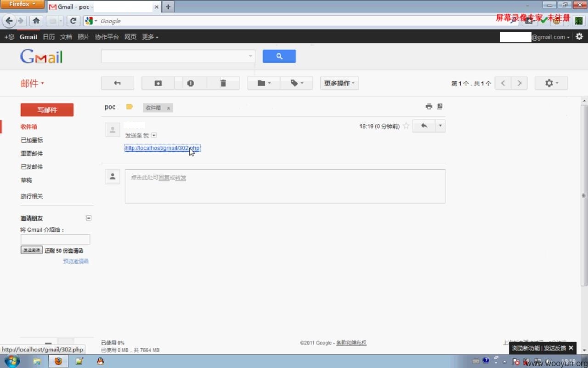Remove the 收件箱 label with its x
Viewport: 588px width, 368px height.
(x=169, y=108)
